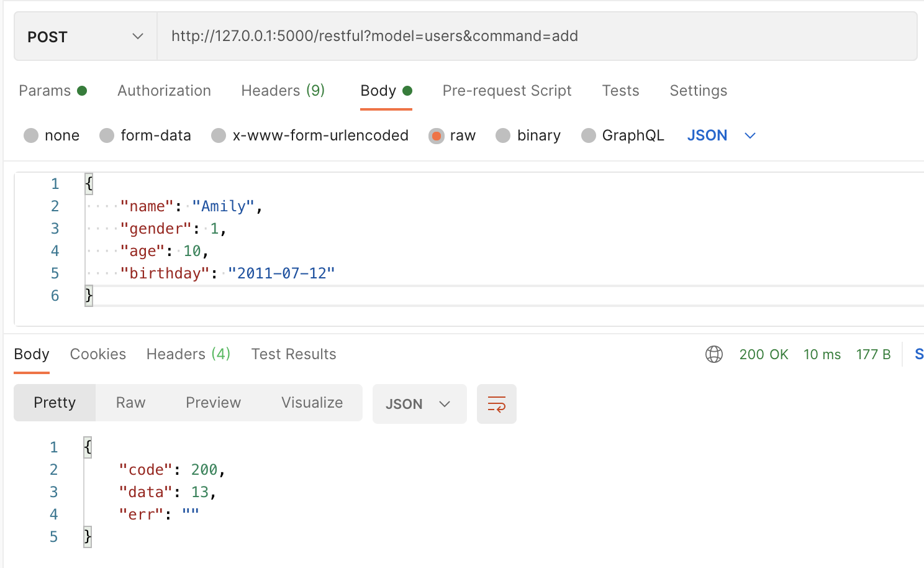
Task: Open the blue JSON raw-type dropdown
Action: 721,135
